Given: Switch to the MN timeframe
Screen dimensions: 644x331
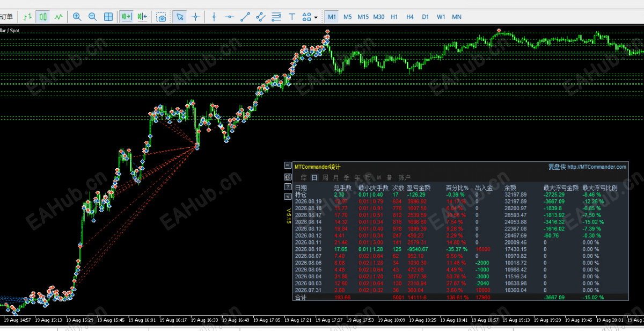Looking at the screenshot, I should 457,17.
